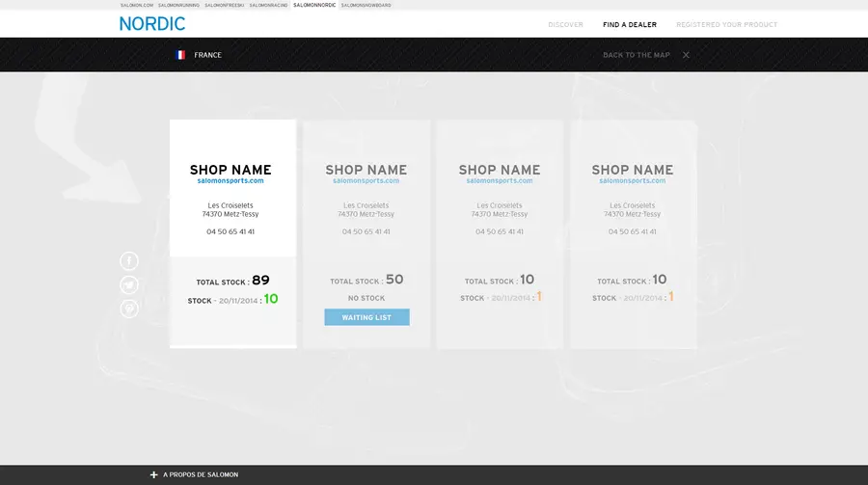Switch to the SalomonFreeski site tab

point(224,5)
